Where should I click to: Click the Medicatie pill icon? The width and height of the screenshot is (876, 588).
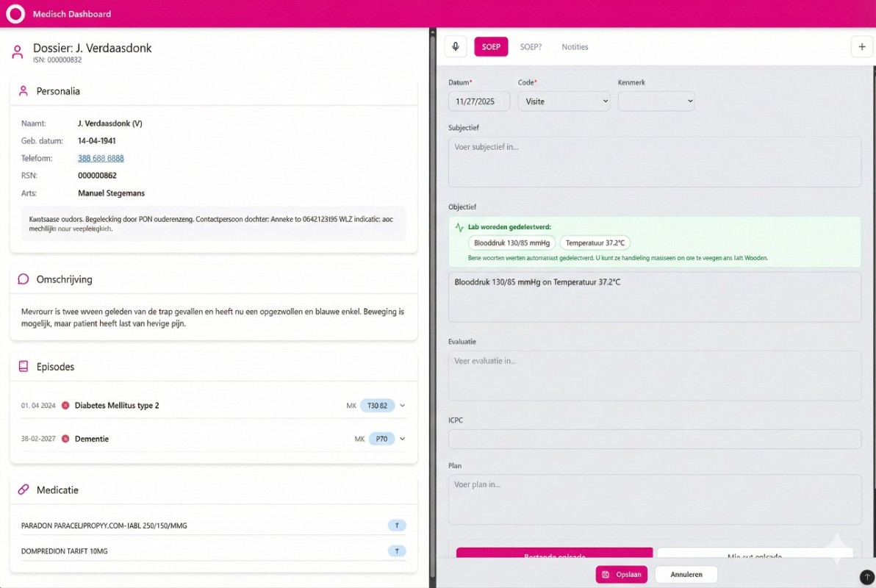(24, 490)
